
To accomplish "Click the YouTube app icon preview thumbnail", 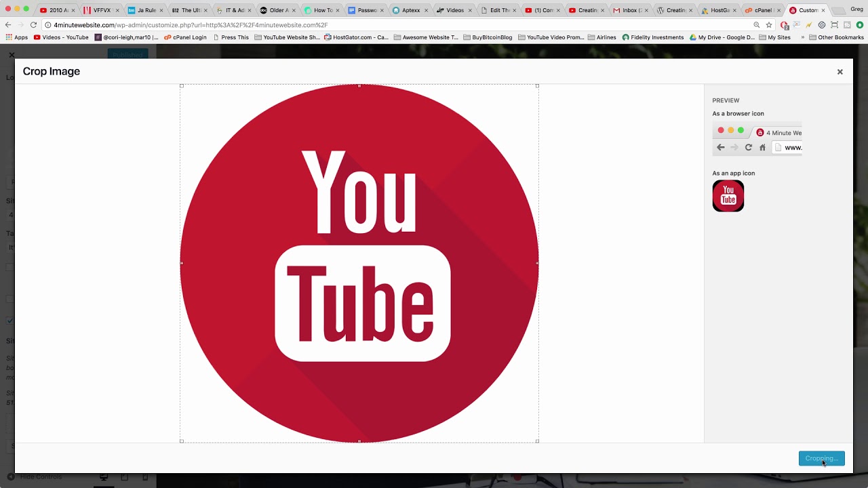I will tap(728, 196).
